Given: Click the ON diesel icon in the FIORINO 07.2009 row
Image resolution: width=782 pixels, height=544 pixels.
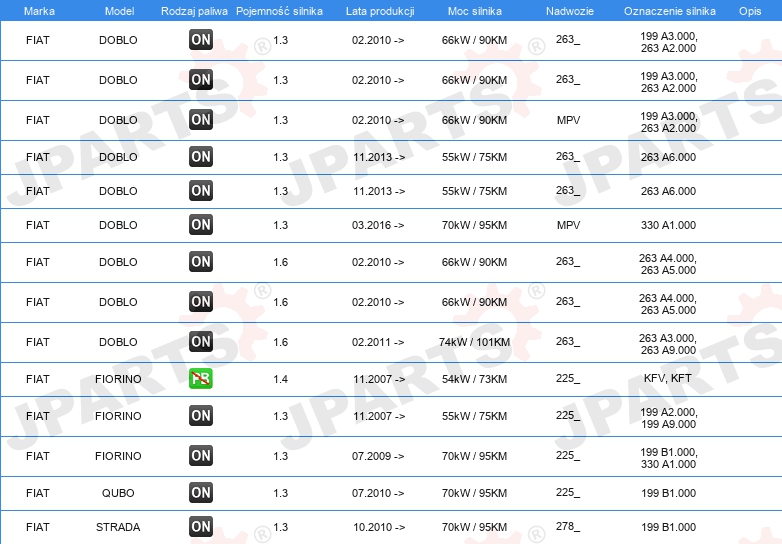Looking at the screenshot, I should (x=201, y=456).
